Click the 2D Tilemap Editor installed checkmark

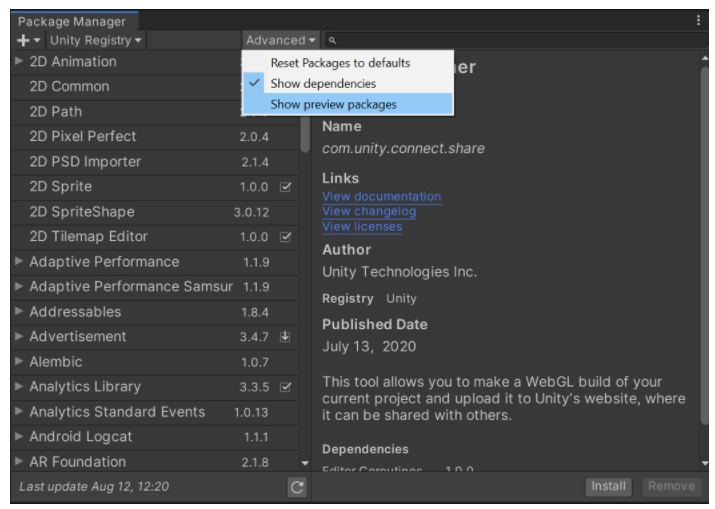[x=285, y=237]
